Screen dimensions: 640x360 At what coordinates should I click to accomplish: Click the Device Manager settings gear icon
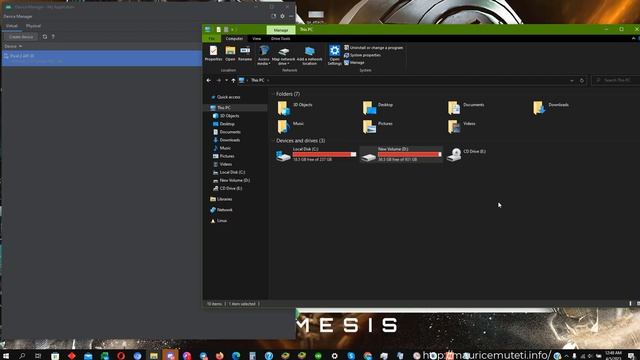tap(282, 16)
